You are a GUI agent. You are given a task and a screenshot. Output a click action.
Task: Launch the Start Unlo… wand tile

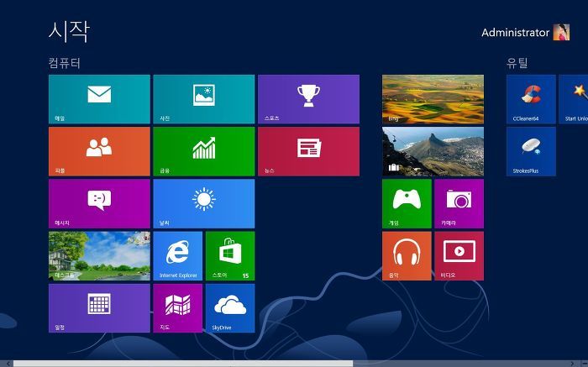pos(574,99)
